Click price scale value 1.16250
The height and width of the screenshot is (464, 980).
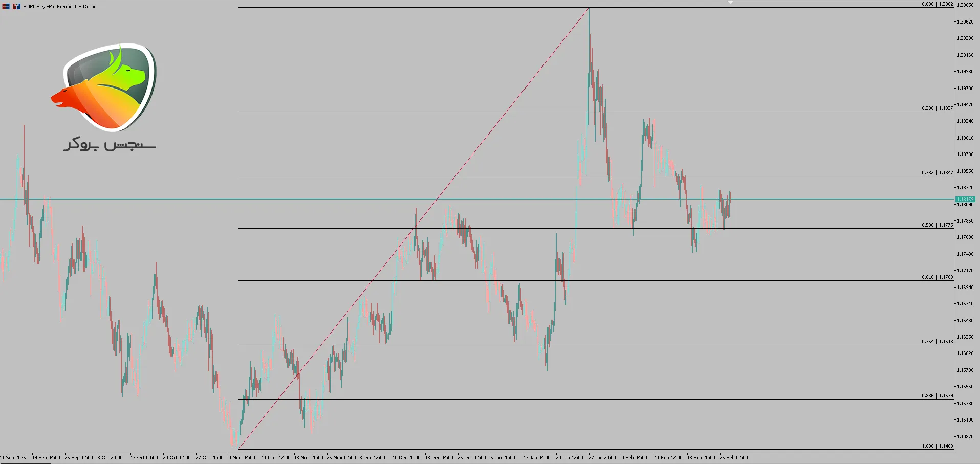point(965,337)
